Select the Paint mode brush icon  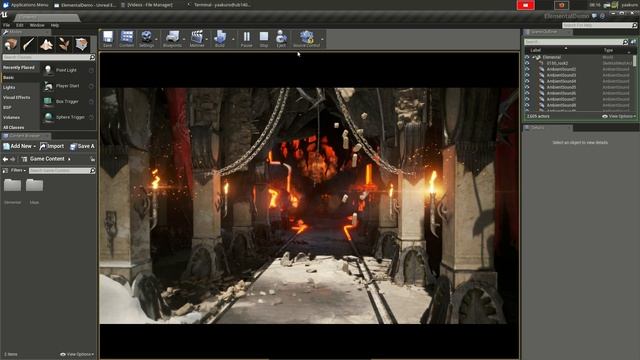coord(29,44)
